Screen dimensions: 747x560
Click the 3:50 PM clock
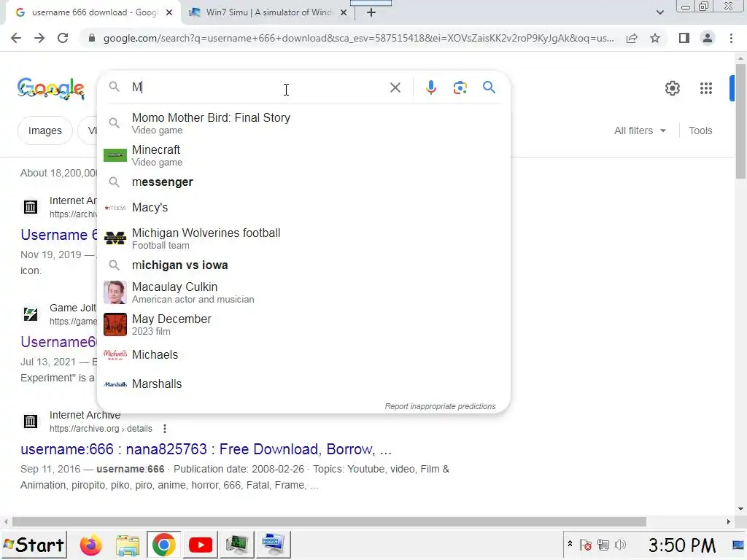[682, 545]
